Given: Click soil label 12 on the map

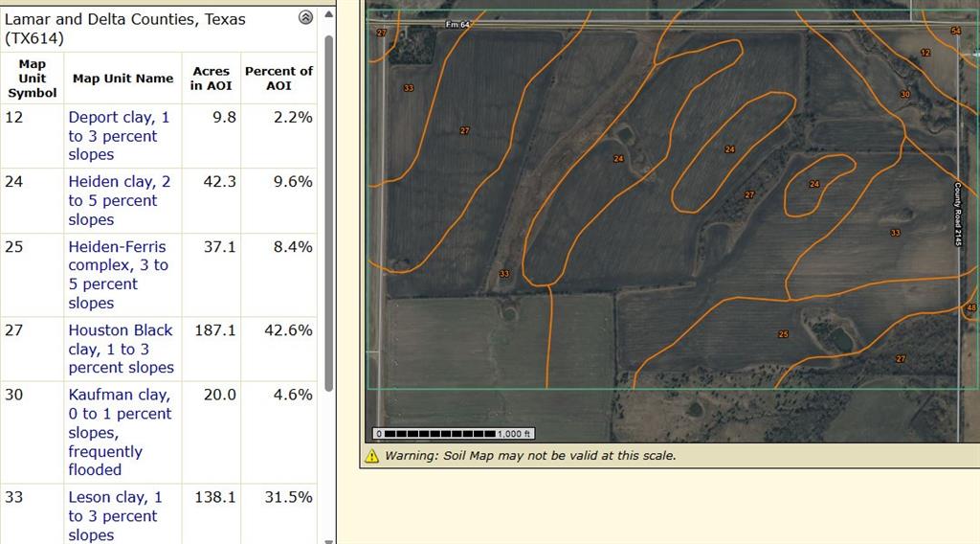Looking at the screenshot, I should pos(924,53).
